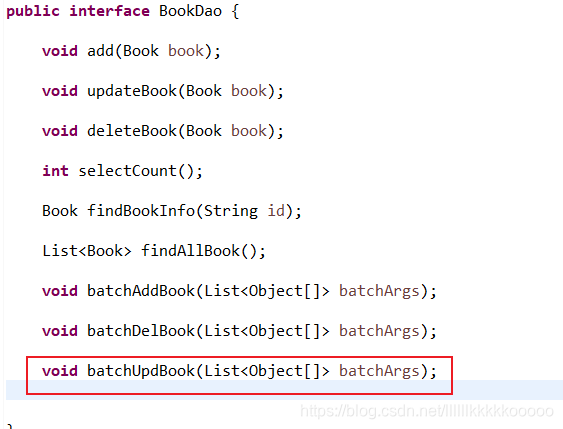563x429 pixels.
Task: Click the batchAddBook method name
Action: (x=141, y=291)
